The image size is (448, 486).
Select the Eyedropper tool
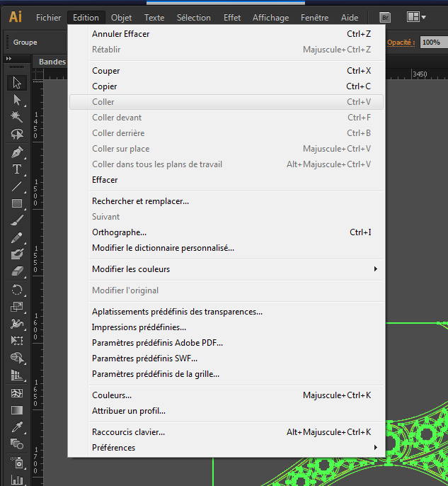pos(17,427)
